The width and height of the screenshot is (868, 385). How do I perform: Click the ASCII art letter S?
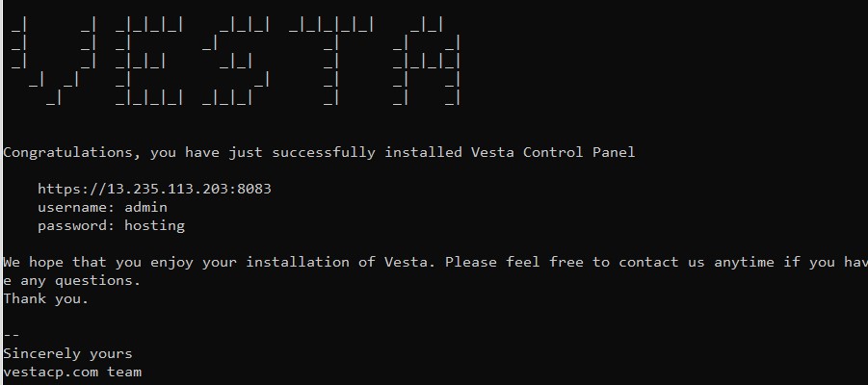point(236,62)
